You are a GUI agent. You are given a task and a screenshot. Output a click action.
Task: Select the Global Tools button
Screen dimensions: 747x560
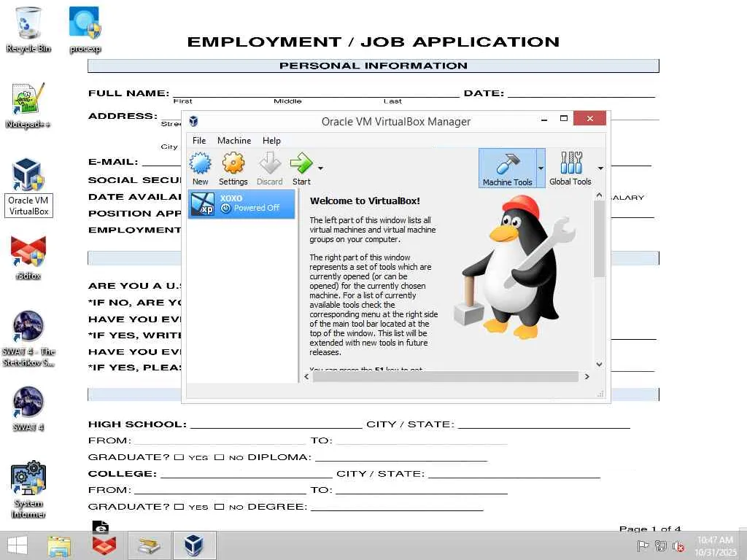[x=570, y=168]
